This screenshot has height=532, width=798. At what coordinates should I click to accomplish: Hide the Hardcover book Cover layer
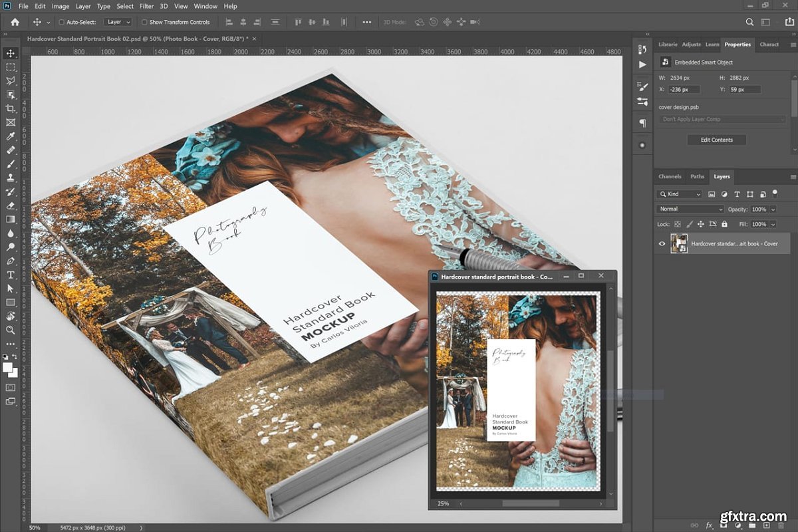(662, 244)
